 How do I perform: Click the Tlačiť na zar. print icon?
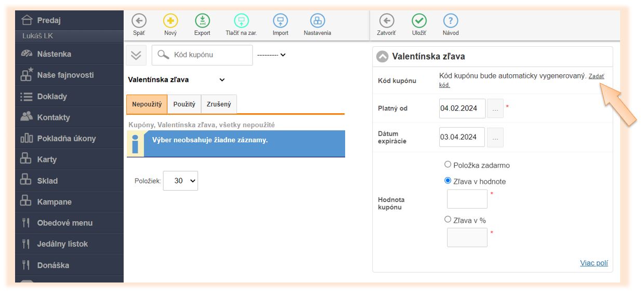pyautogui.click(x=241, y=21)
